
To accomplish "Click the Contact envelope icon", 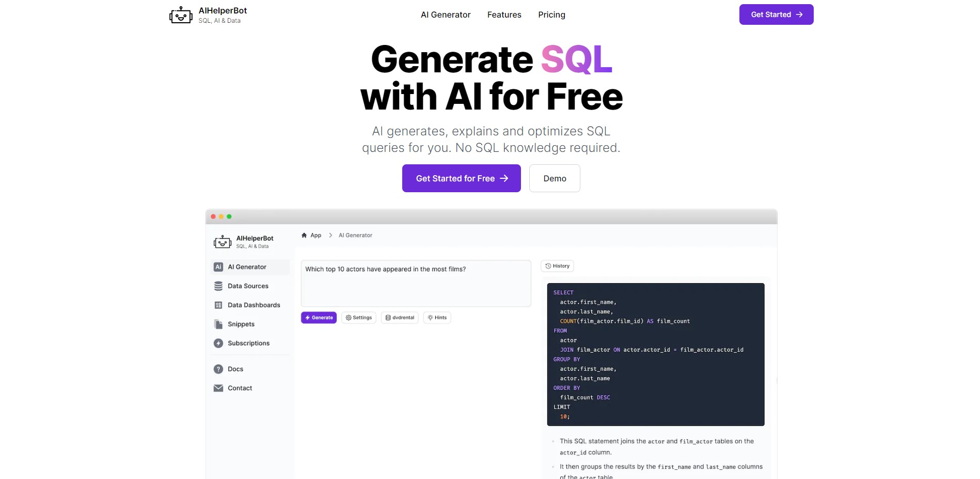I will tap(218, 388).
